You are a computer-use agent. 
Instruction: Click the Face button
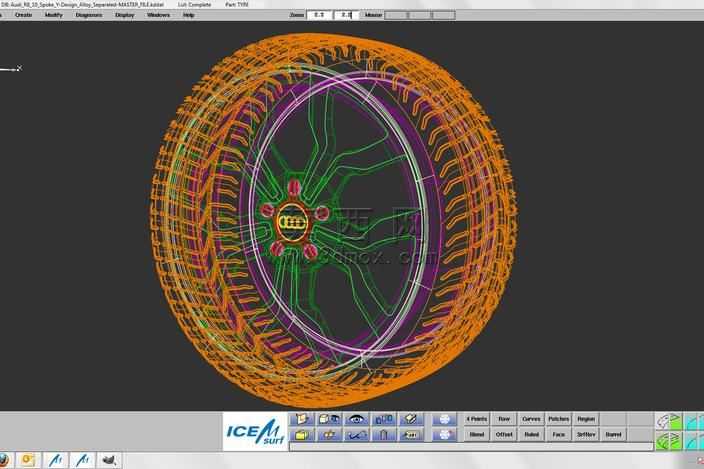559,434
